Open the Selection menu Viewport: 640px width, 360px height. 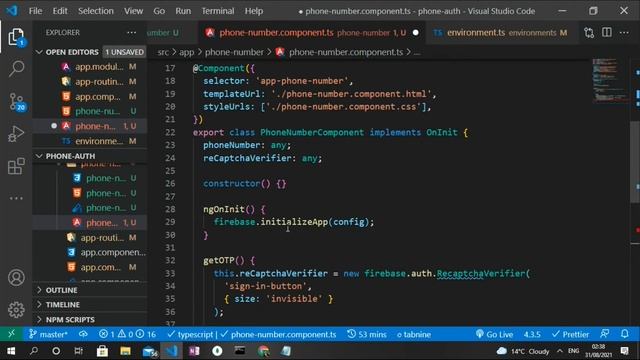coord(96,11)
